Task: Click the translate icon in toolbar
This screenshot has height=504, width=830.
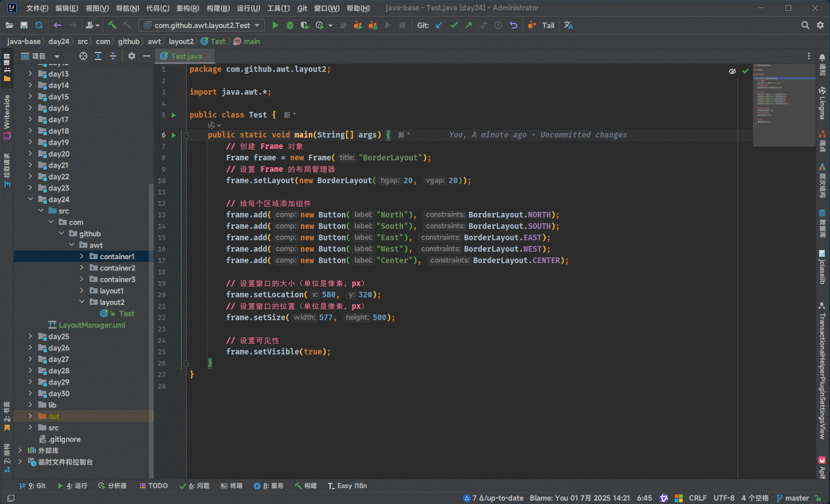Action: [568, 25]
